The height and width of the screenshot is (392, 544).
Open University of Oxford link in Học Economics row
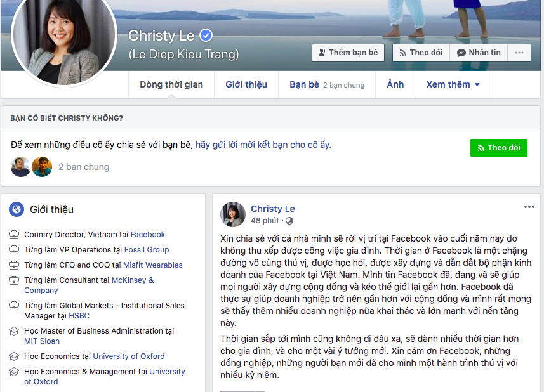tap(129, 356)
